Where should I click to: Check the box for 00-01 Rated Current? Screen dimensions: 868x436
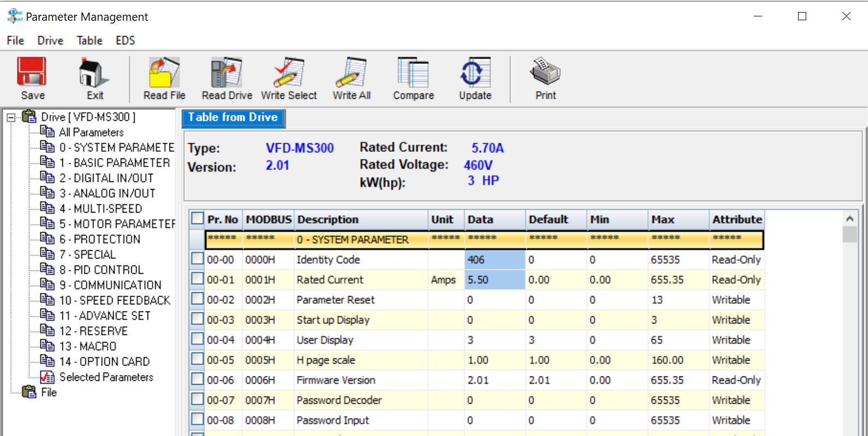197,279
